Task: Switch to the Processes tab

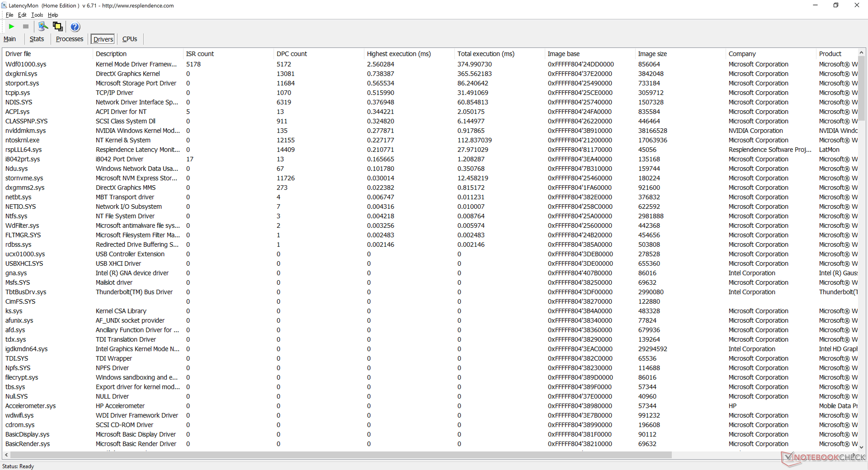Action: coord(69,39)
